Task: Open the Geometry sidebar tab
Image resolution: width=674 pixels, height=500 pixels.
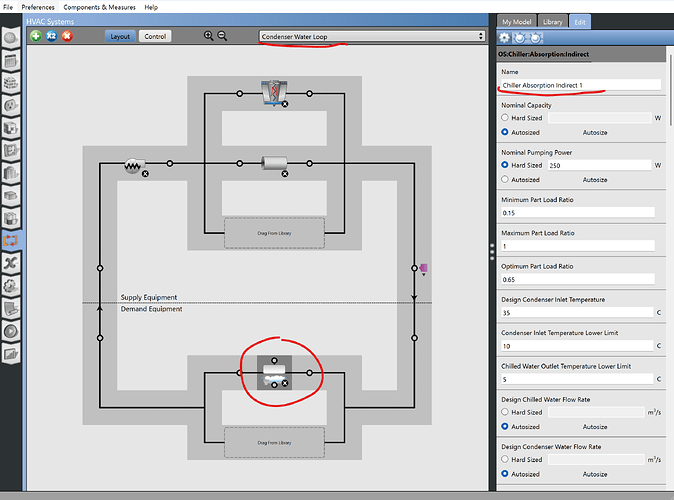Action: pyautogui.click(x=11, y=150)
